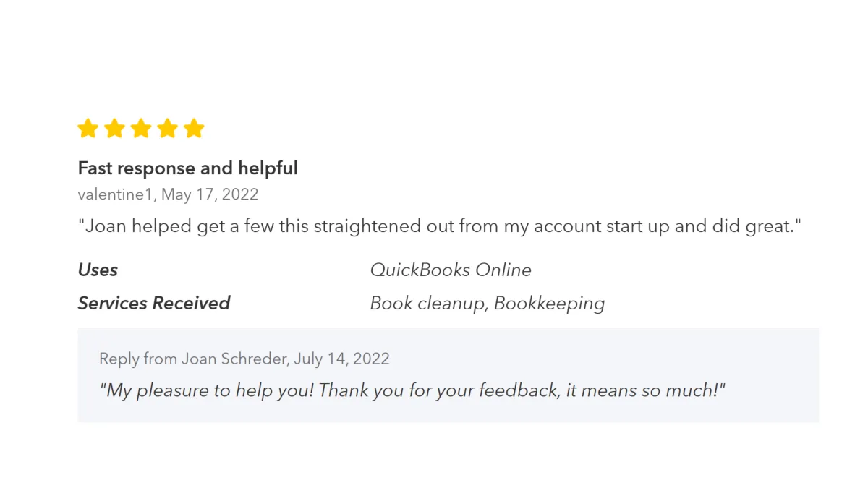
Task: Click 'Book cleanup' in services list
Action: 428,304
